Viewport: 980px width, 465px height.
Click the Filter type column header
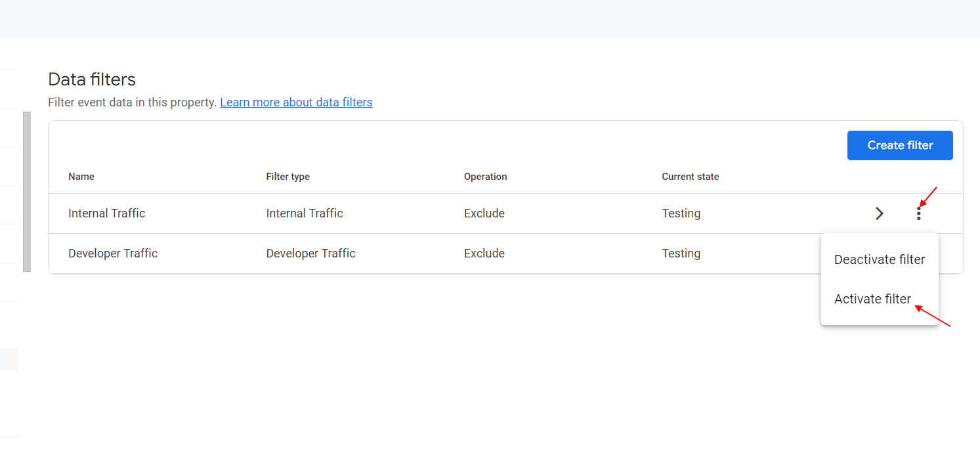pyautogui.click(x=288, y=176)
